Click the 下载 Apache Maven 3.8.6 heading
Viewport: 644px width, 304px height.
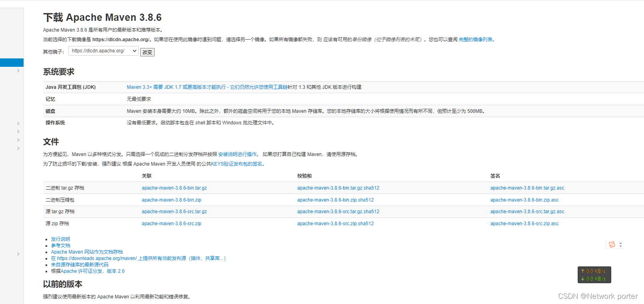pos(102,18)
